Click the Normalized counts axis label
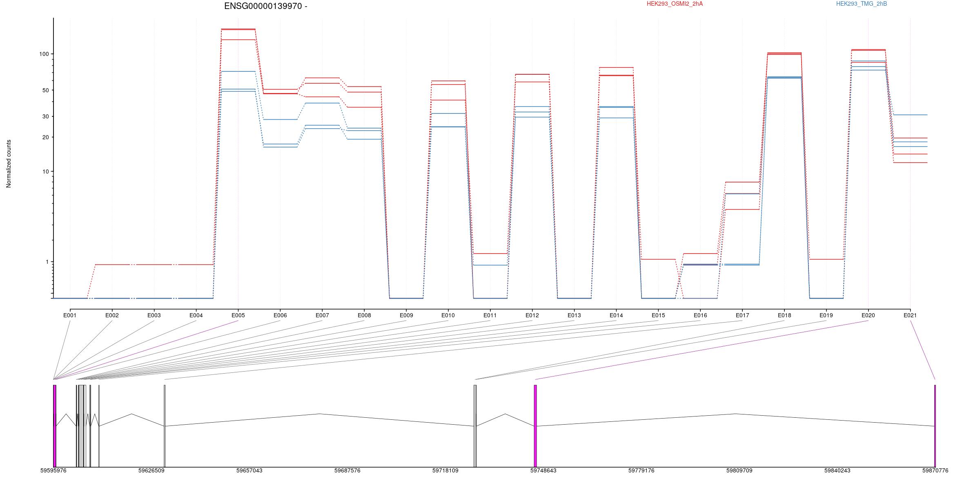The width and height of the screenshot is (980, 490). 9,164
